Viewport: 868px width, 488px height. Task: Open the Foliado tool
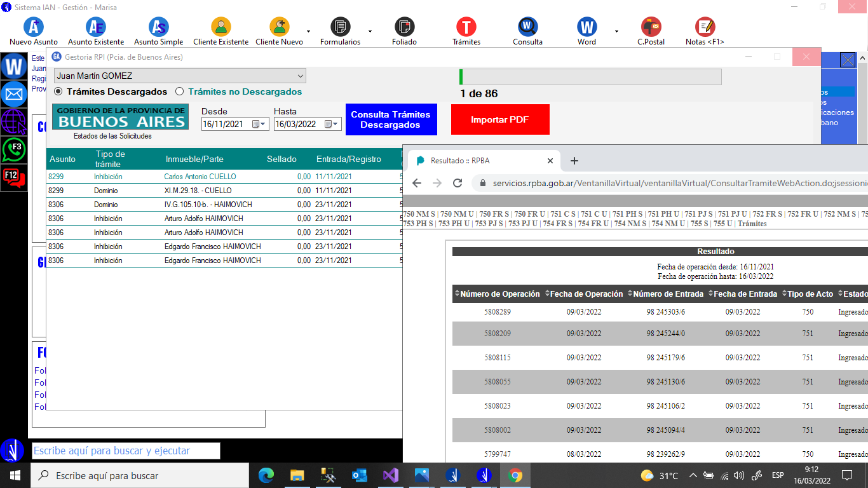click(404, 27)
